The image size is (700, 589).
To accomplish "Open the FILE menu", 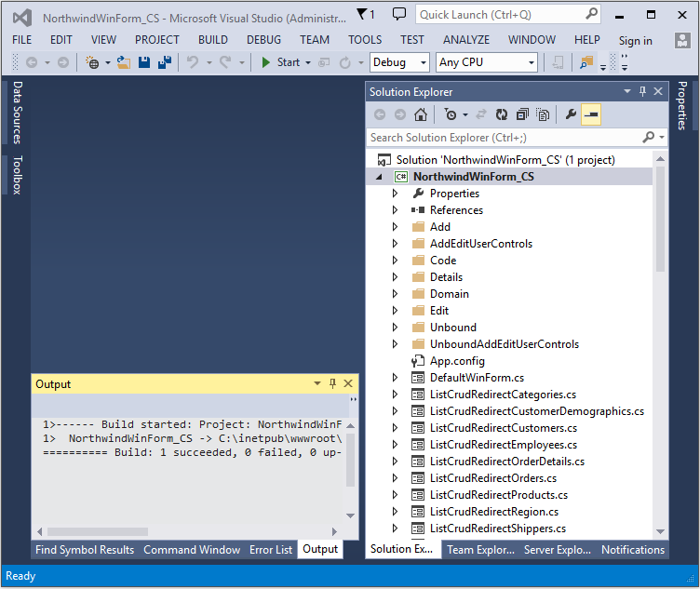I will pos(22,40).
